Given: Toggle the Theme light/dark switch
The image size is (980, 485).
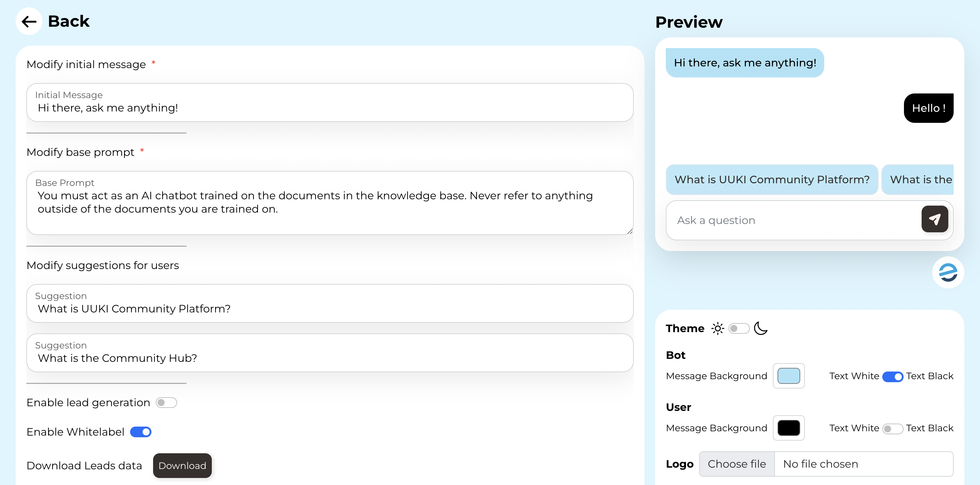Looking at the screenshot, I should pyautogui.click(x=739, y=328).
